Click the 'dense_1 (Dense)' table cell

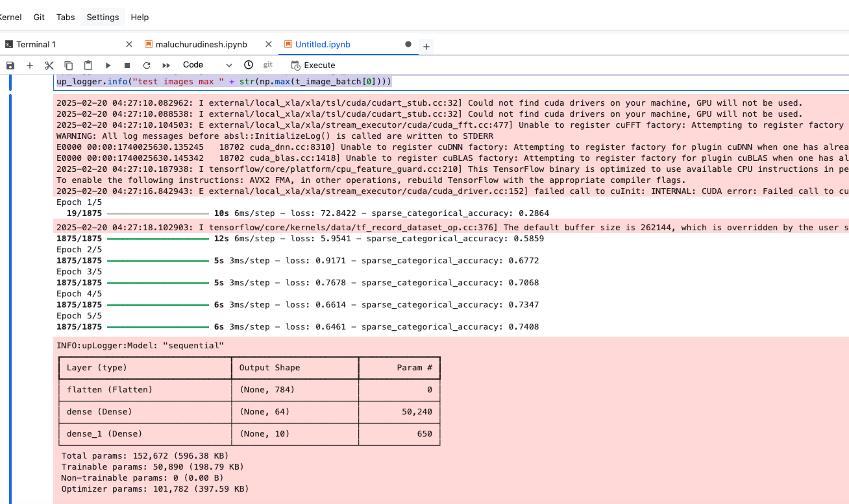tap(105, 433)
